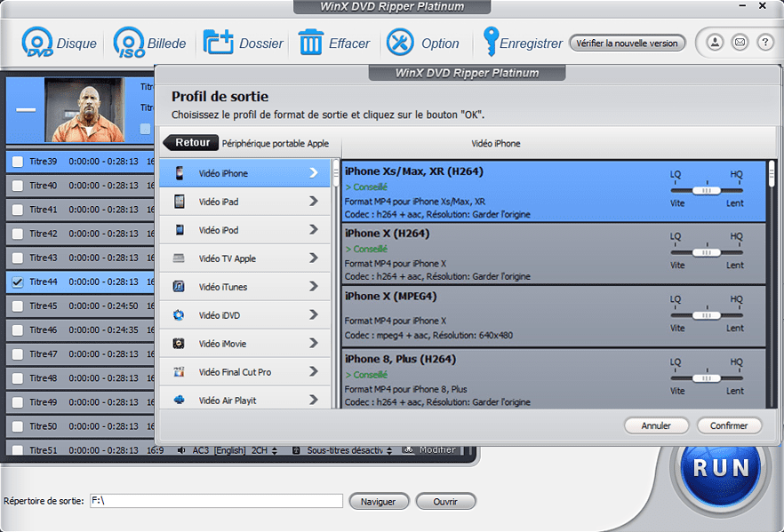Screen dimensions: 784x532
Task: Open the help question mark icon
Action: pos(765,43)
